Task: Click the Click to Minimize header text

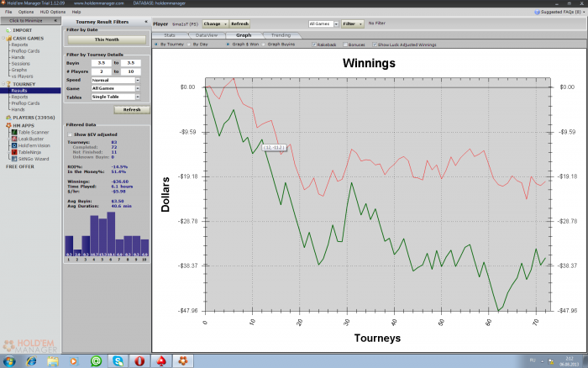Action: (25, 21)
